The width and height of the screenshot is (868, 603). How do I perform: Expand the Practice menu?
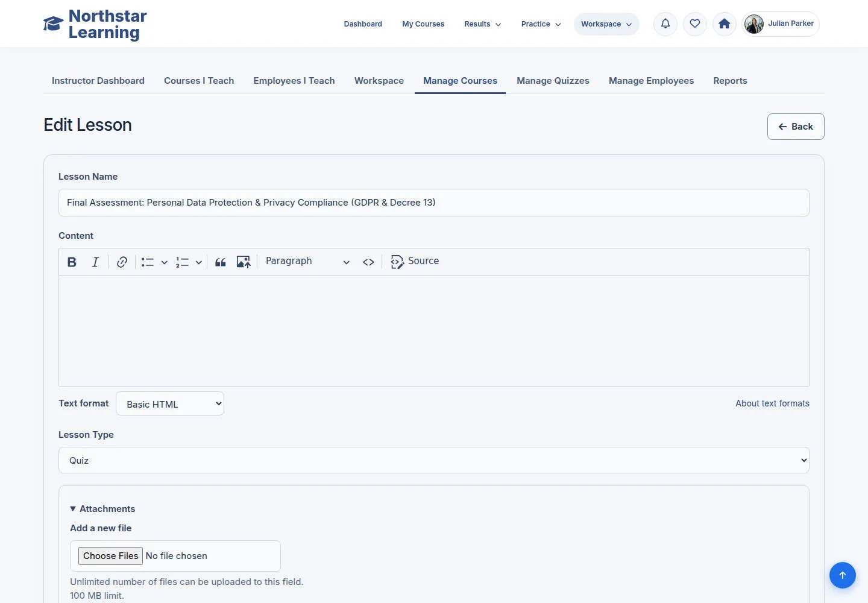pyautogui.click(x=541, y=24)
